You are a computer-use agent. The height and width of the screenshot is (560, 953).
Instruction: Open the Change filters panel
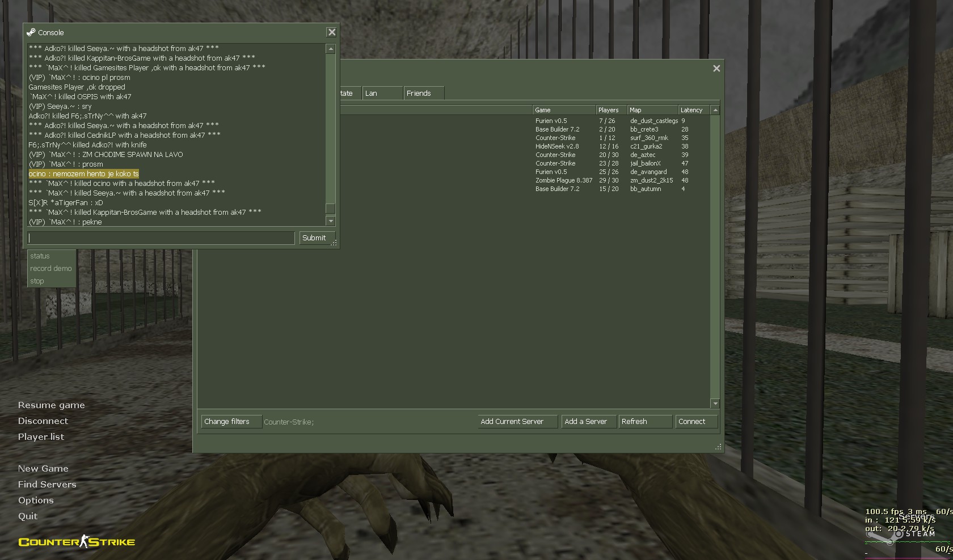pos(231,422)
